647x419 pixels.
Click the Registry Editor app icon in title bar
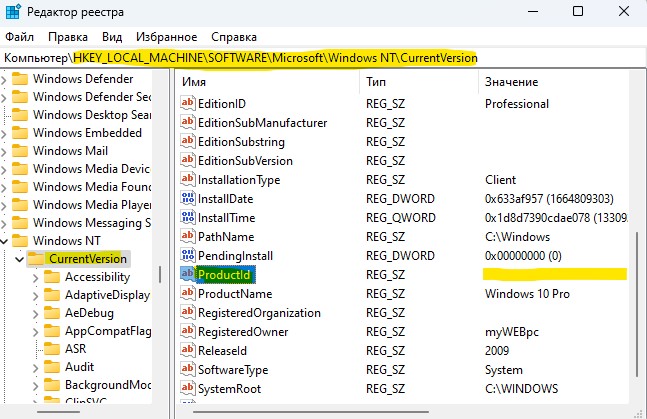[13, 12]
